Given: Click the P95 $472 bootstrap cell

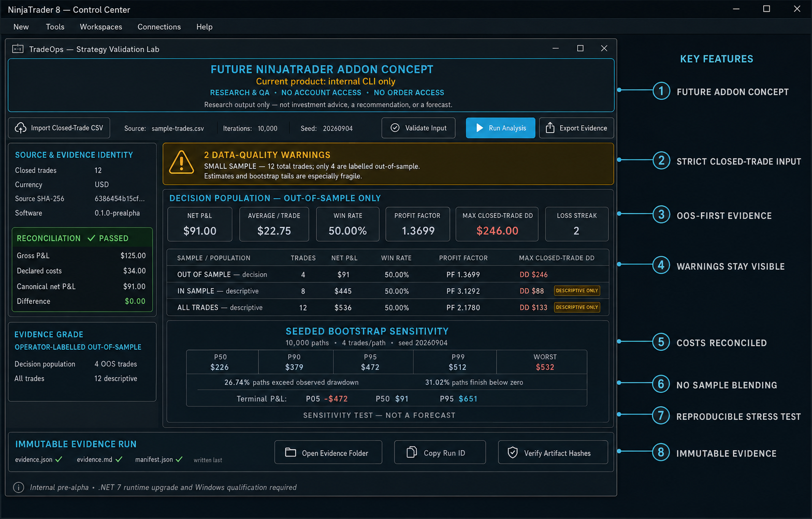Looking at the screenshot, I should 373,362.
